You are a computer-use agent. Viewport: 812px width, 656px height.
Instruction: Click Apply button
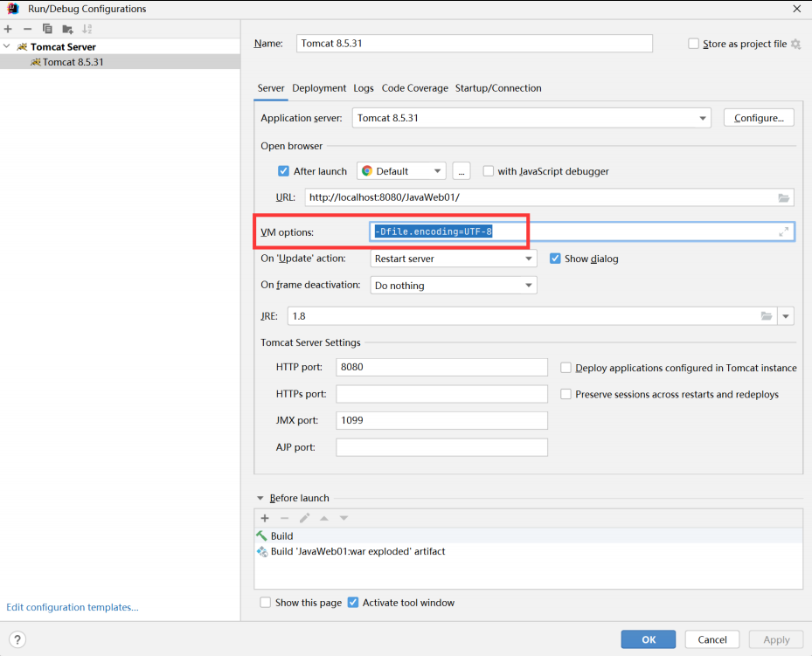(x=776, y=639)
